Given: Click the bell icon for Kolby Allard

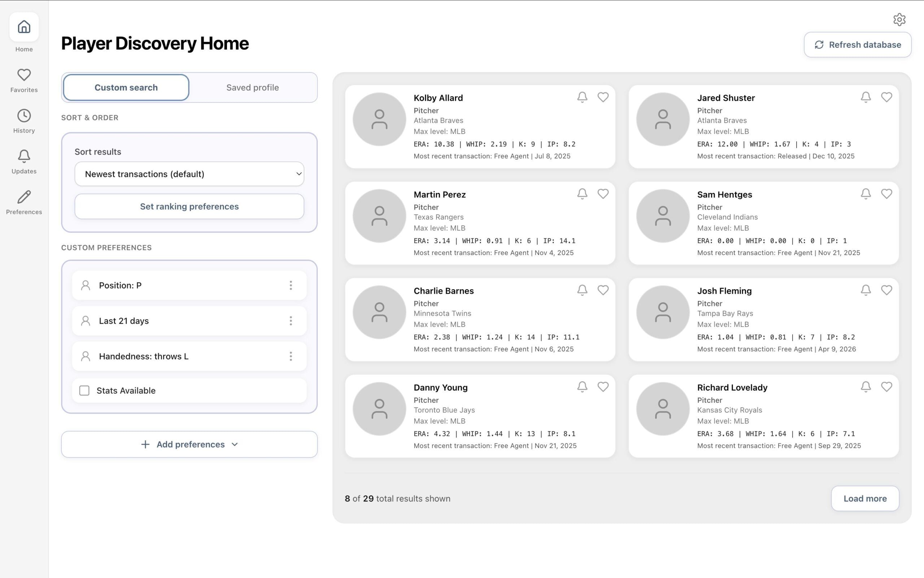Looking at the screenshot, I should pos(582,97).
